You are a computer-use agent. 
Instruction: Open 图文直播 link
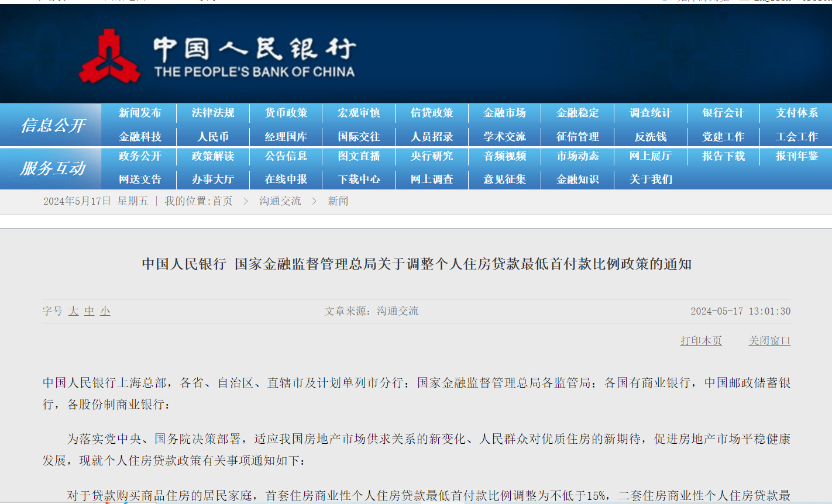click(359, 156)
